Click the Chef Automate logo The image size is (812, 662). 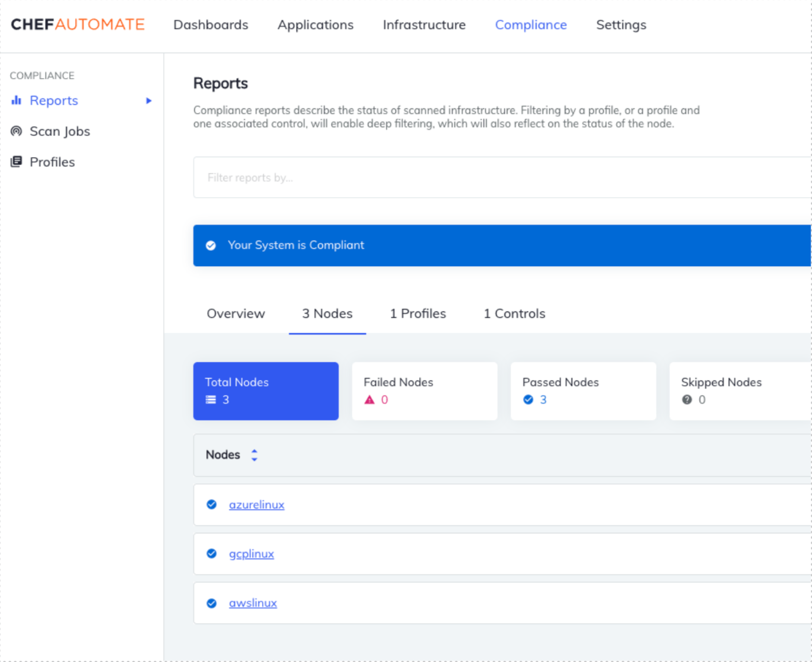click(x=78, y=24)
